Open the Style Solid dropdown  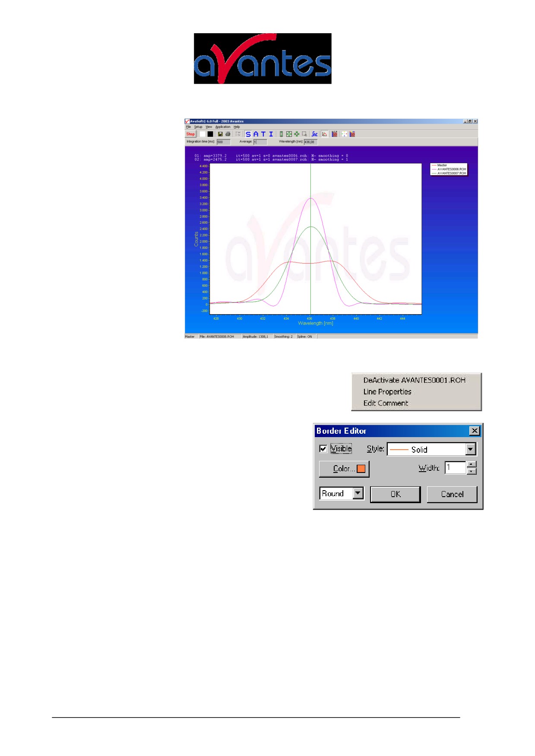432,449
